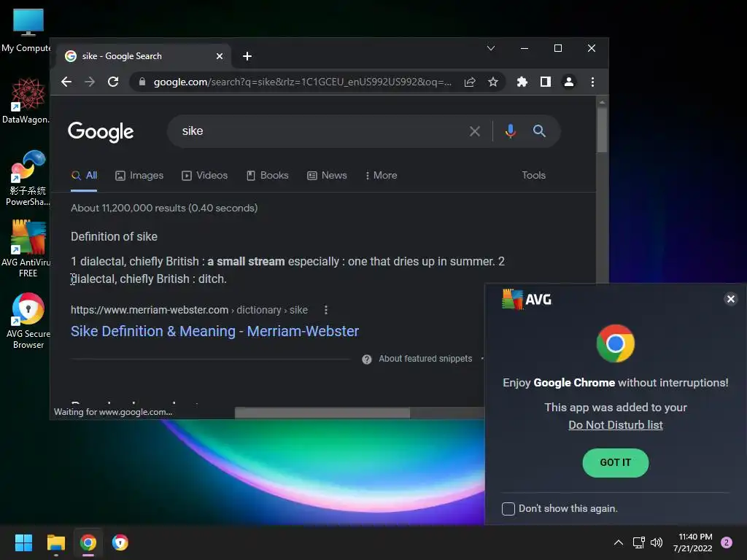
Task: Bookmark this tab with the star icon
Action: (x=493, y=82)
